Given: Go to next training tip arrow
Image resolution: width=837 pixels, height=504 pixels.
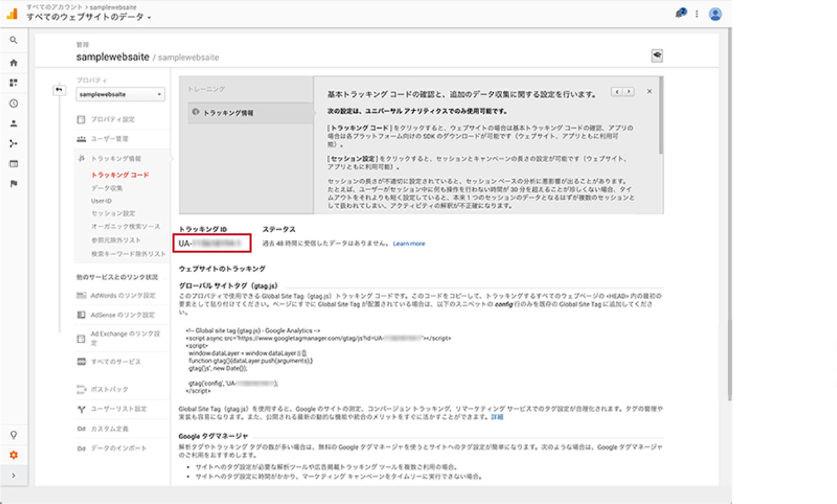Looking at the screenshot, I should (x=628, y=91).
